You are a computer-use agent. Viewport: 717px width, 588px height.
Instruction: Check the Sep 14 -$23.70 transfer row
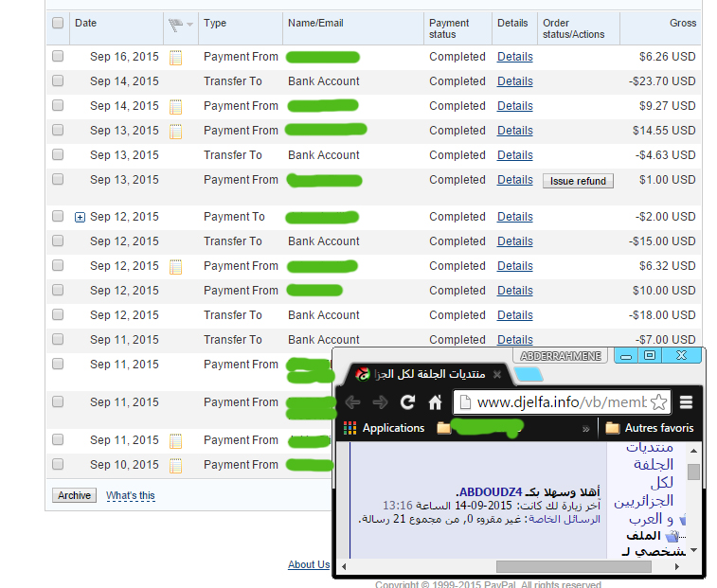tap(58, 80)
